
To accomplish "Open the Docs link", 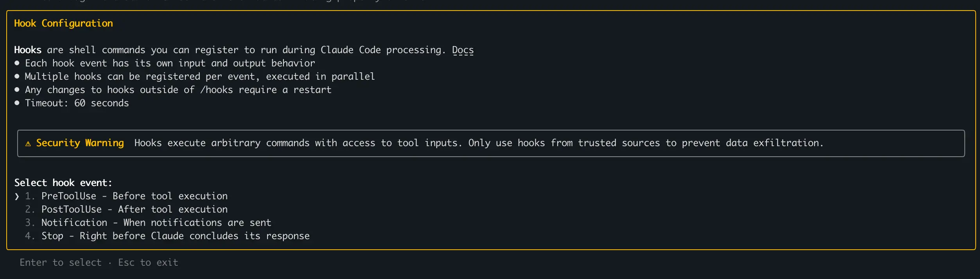I will 463,50.
